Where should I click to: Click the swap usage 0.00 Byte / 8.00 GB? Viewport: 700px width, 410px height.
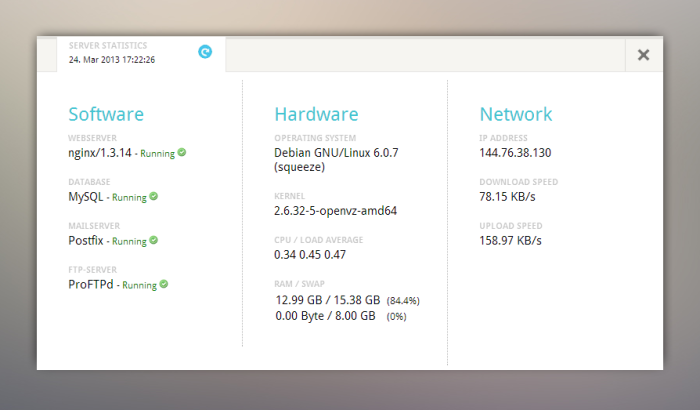click(325, 316)
